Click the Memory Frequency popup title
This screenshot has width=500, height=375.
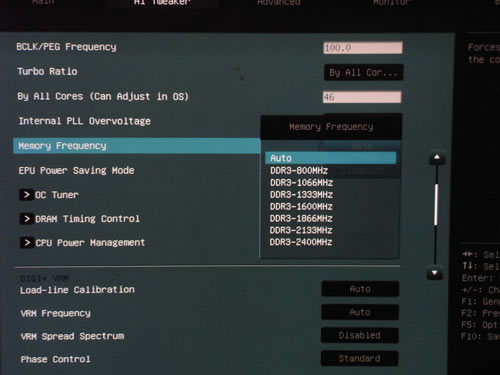(331, 127)
